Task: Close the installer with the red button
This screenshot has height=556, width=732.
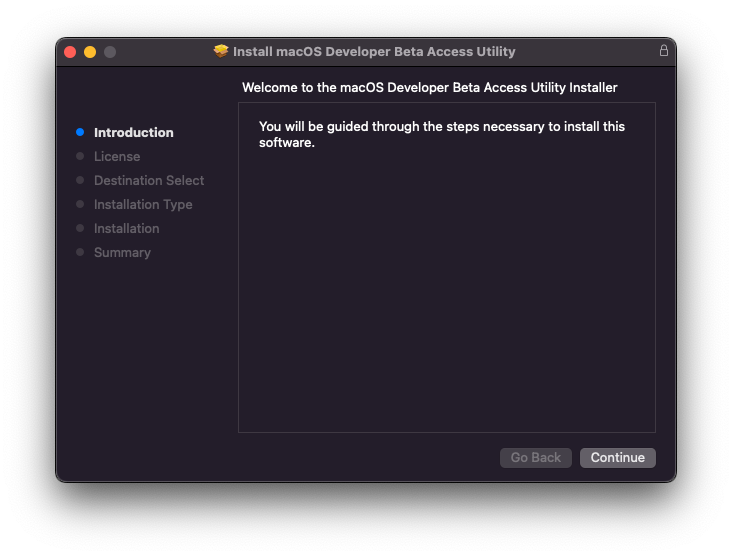Action: (70, 52)
